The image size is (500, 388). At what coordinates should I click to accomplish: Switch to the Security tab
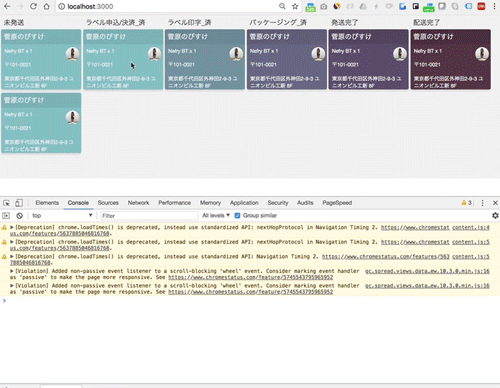278,203
